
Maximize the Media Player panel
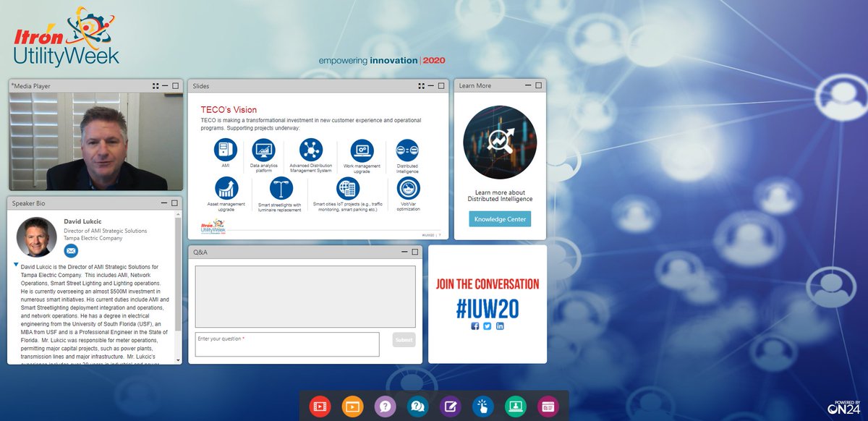coord(175,85)
